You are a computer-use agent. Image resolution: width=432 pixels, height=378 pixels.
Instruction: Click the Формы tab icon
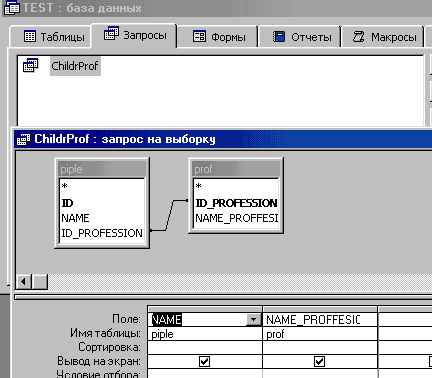(199, 36)
